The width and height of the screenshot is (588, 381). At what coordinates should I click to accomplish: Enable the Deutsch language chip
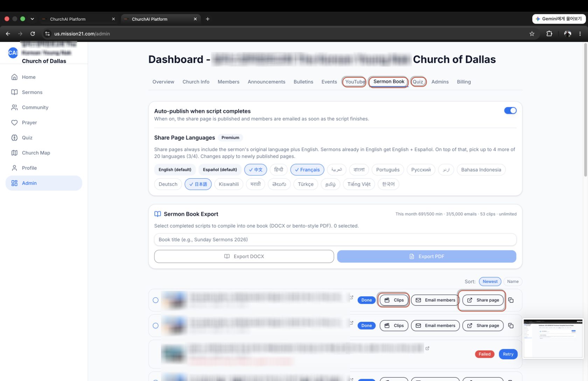pyautogui.click(x=168, y=184)
